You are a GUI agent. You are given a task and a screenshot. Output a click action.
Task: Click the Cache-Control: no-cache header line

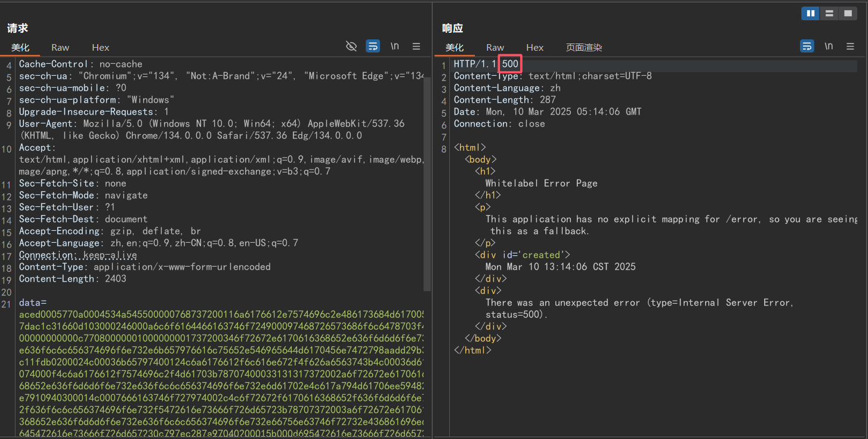[81, 64]
